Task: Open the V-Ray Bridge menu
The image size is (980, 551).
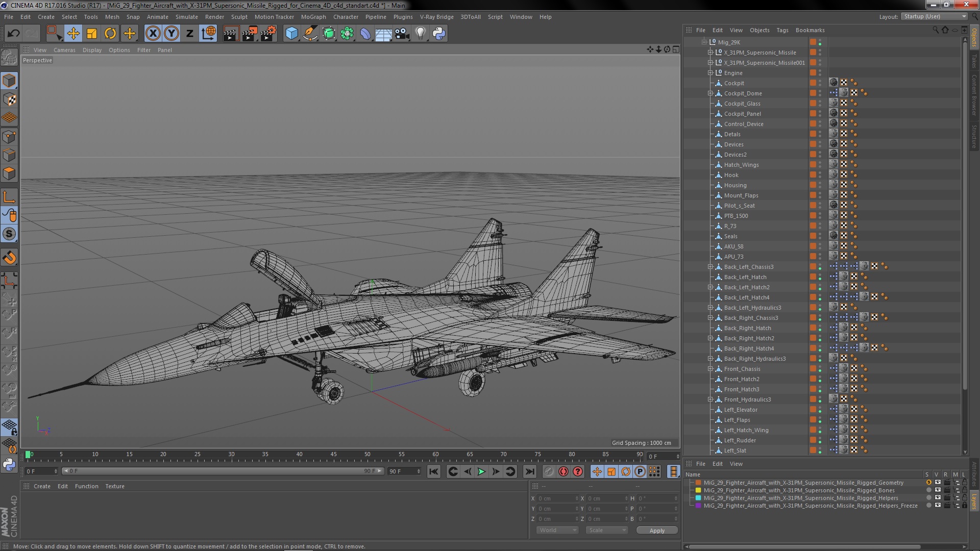Action: click(437, 17)
